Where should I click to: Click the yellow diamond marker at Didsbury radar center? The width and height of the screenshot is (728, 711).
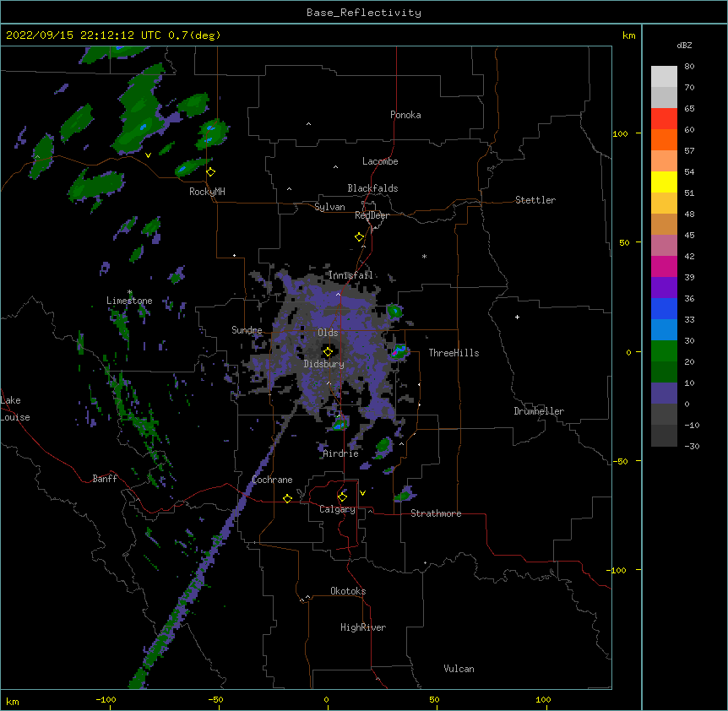pyautogui.click(x=328, y=351)
